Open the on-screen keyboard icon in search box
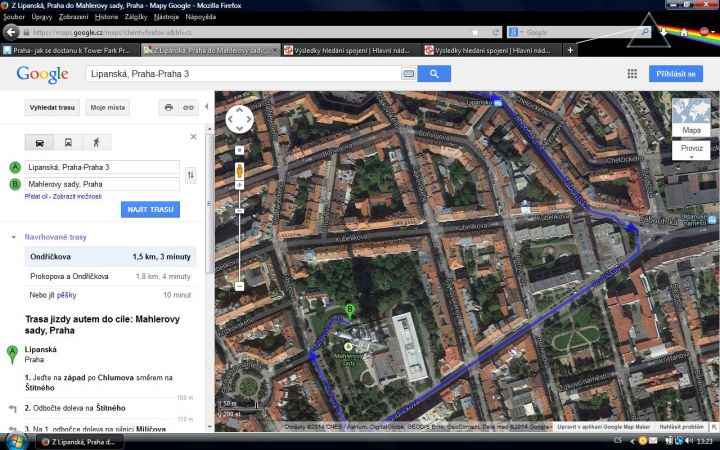Image resolution: width=720 pixels, height=450 pixels. (408, 73)
